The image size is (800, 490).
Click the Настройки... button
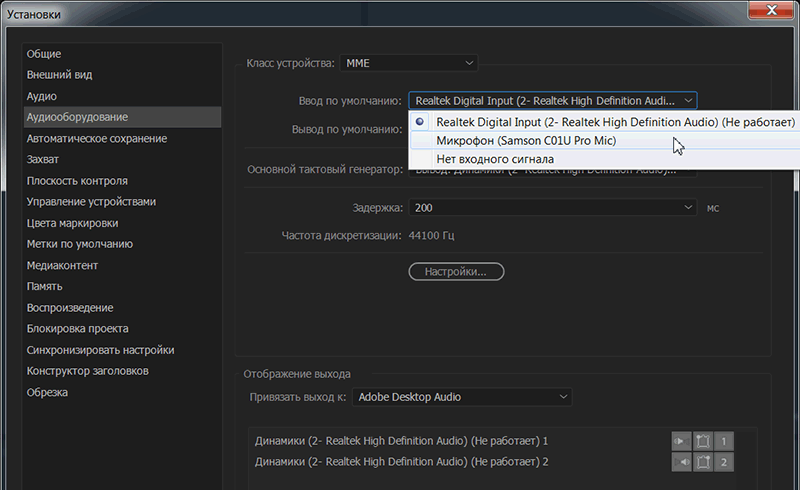[456, 272]
